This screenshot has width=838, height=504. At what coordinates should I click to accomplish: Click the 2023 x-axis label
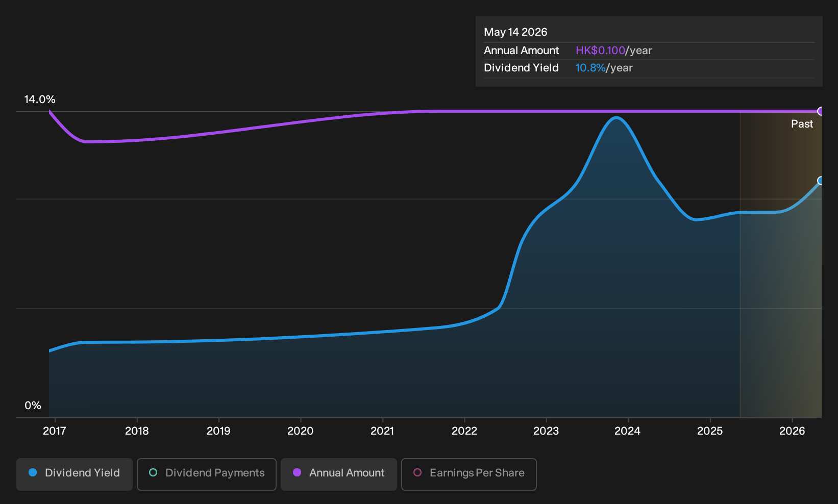(x=546, y=431)
